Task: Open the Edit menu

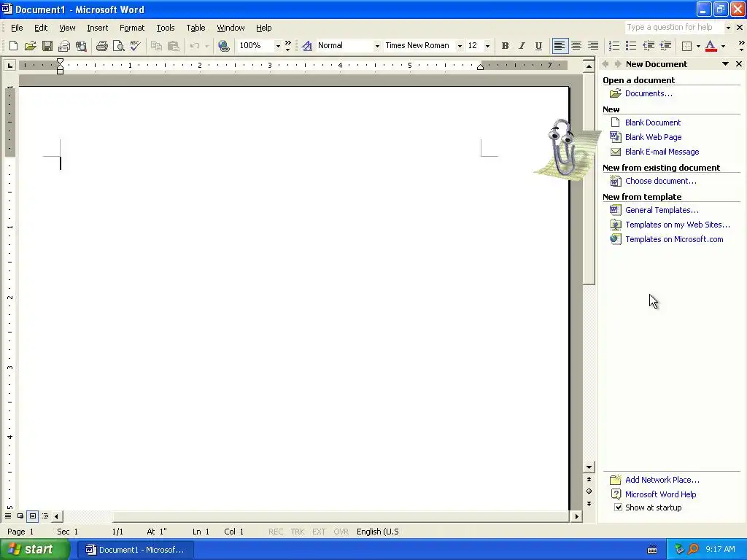Action: (41, 28)
